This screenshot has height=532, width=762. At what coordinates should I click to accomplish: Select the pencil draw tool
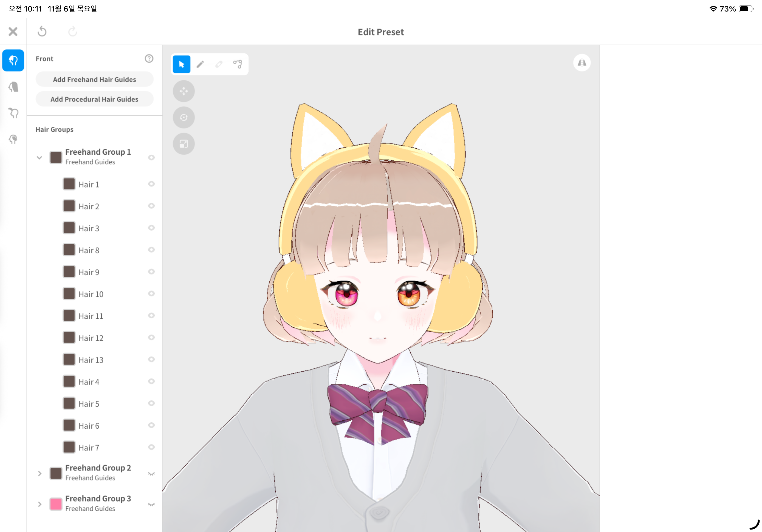click(x=200, y=64)
